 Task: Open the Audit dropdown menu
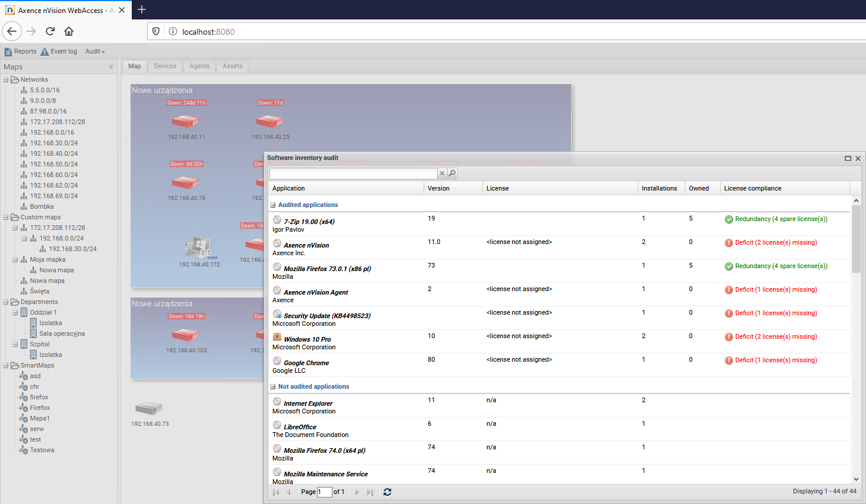coord(95,52)
